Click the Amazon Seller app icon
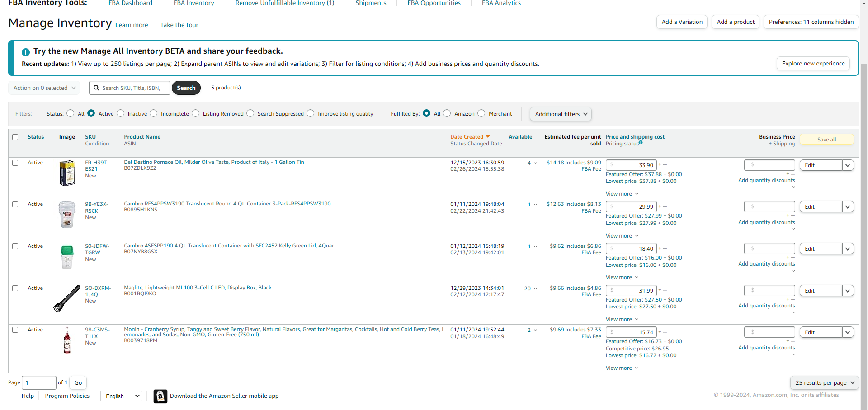The height and width of the screenshot is (410, 868). coord(160,396)
